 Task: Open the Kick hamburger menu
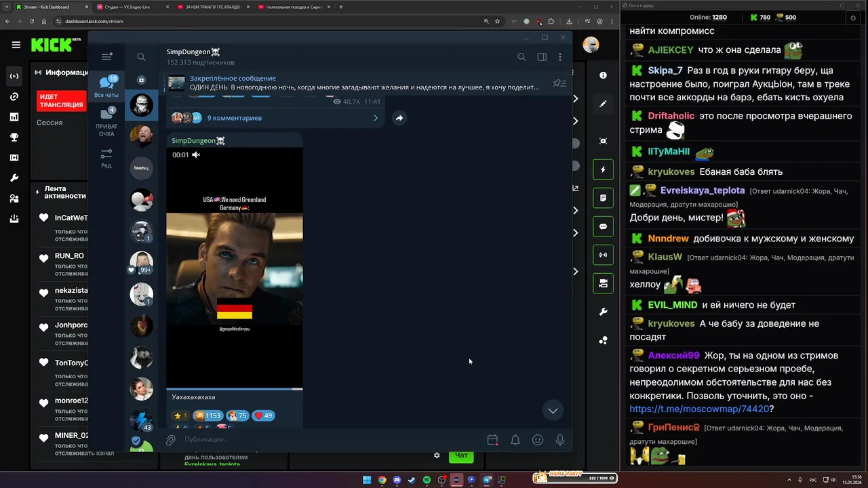coord(16,45)
